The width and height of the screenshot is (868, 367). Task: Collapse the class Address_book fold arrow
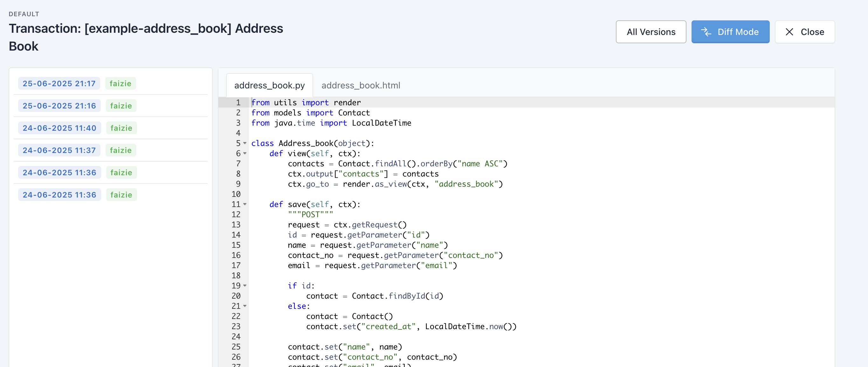245,143
